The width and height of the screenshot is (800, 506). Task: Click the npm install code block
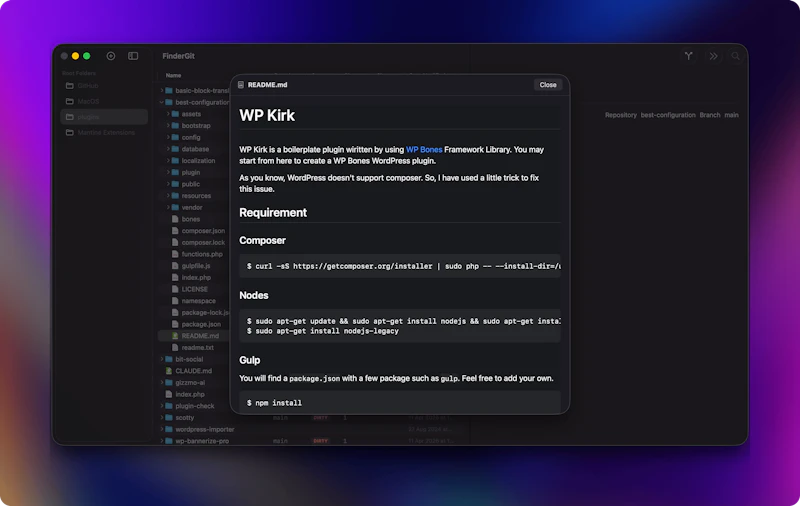tap(400, 402)
